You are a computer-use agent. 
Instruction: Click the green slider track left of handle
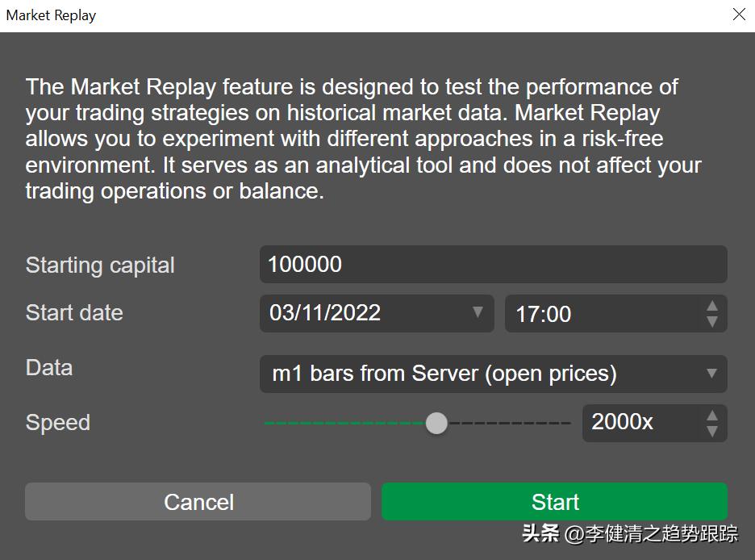(x=347, y=423)
